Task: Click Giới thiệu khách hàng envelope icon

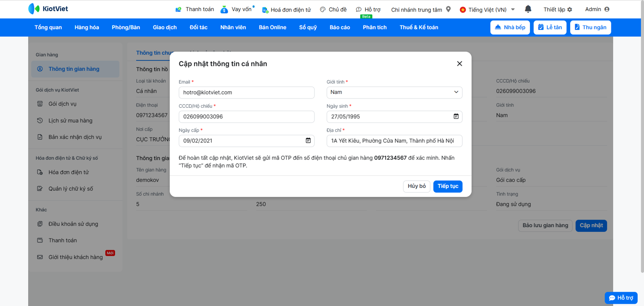Action: (x=40, y=257)
